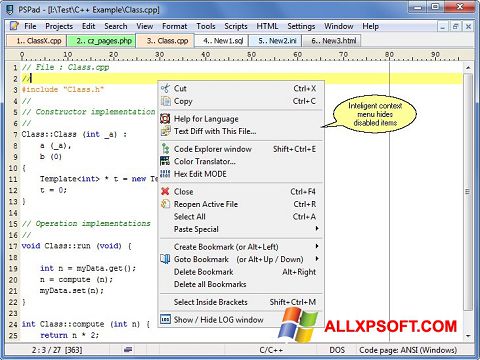This screenshot has height=360, width=480.
Task: Click the C/C++ status bar field
Action: pyautogui.click(x=271, y=350)
